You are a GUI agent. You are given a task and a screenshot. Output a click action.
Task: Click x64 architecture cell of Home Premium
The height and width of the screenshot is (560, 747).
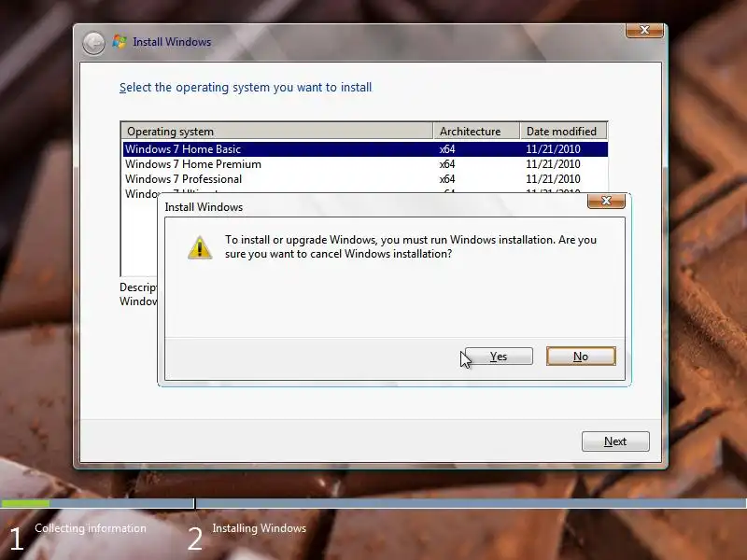pos(447,164)
